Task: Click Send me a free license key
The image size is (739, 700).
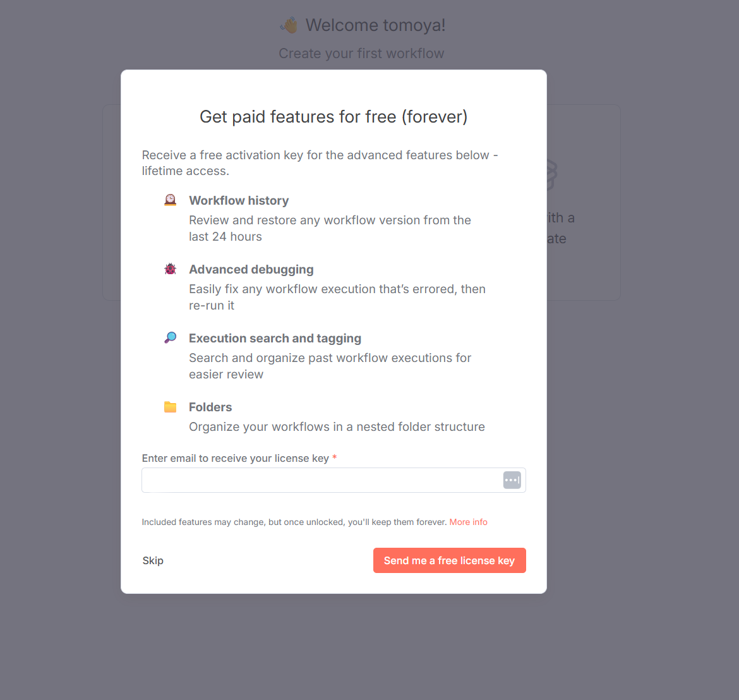Action: click(x=449, y=560)
